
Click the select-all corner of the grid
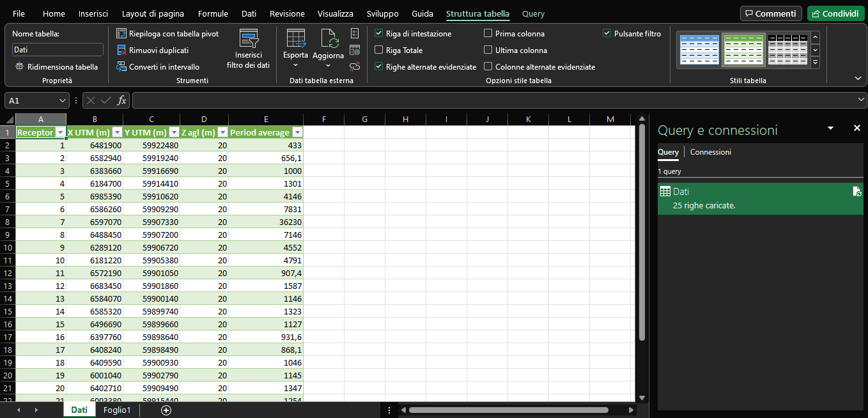click(8, 120)
